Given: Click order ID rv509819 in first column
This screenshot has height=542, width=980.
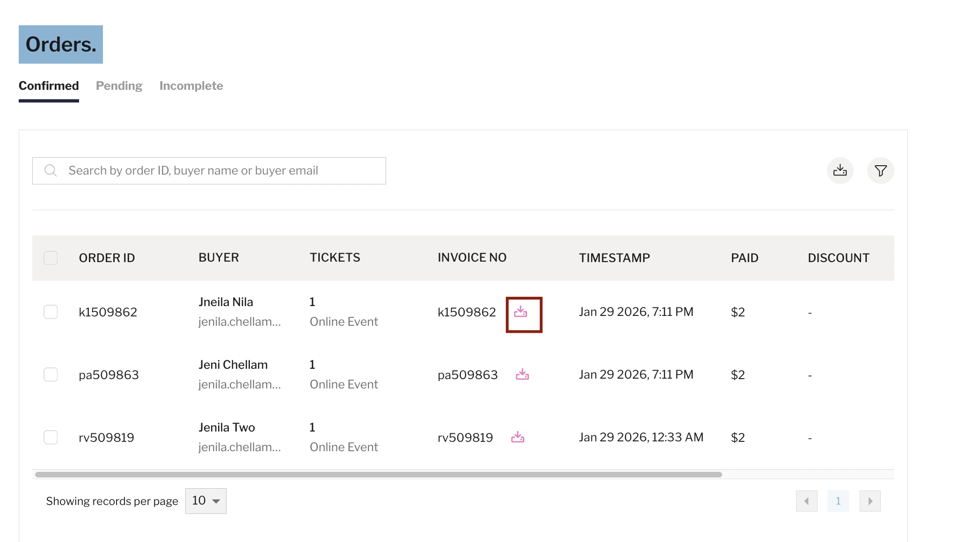Looking at the screenshot, I should (106, 438).
